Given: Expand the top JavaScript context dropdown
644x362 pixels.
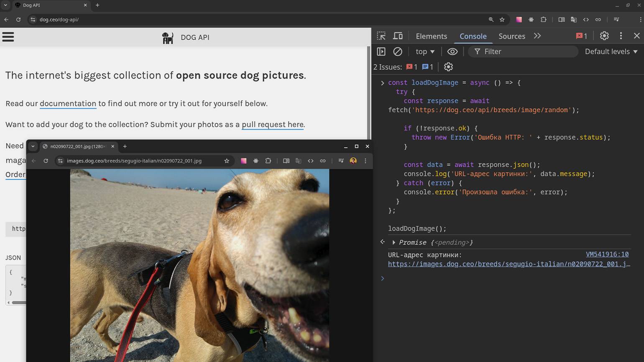Looking at the screenshot, I should (x=425, y=51).
